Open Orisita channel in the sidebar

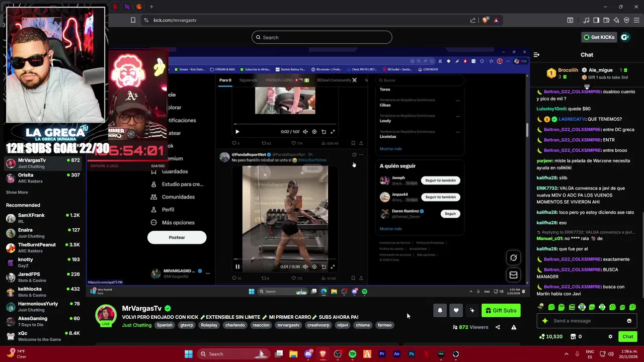(x=43, y=178)
